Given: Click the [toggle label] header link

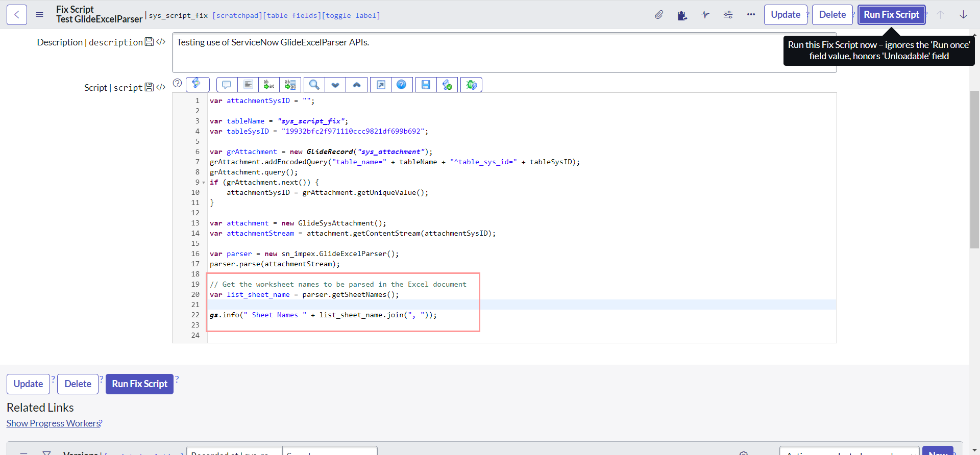Looking at the screenshot, I should click(x=351, y=15).
